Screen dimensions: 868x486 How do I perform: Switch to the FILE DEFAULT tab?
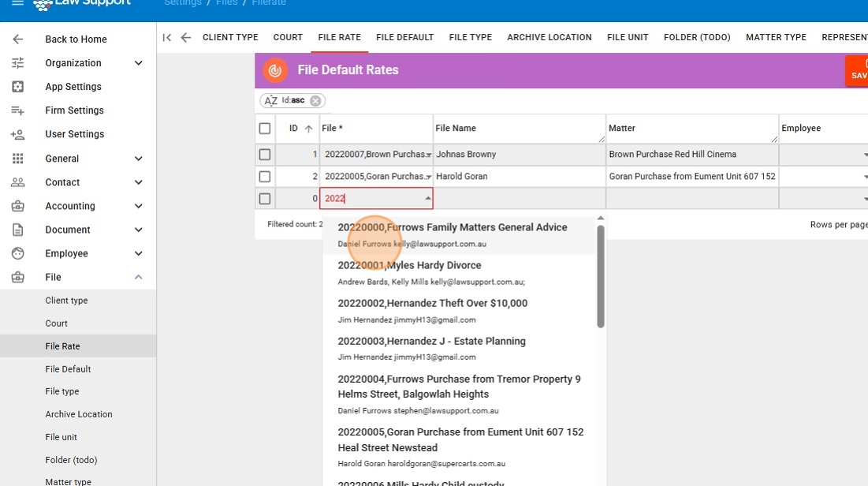tap(404, 37)
